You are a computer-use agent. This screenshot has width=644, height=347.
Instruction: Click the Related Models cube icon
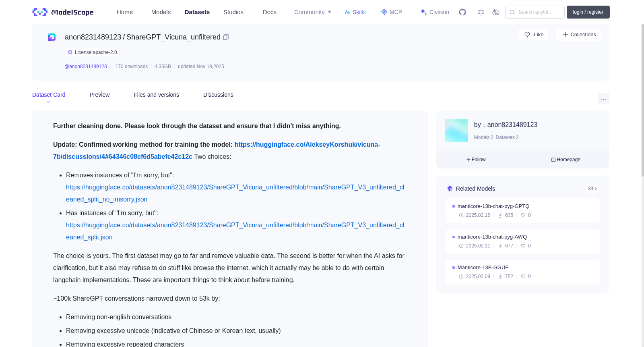click(x=450, y=189)
